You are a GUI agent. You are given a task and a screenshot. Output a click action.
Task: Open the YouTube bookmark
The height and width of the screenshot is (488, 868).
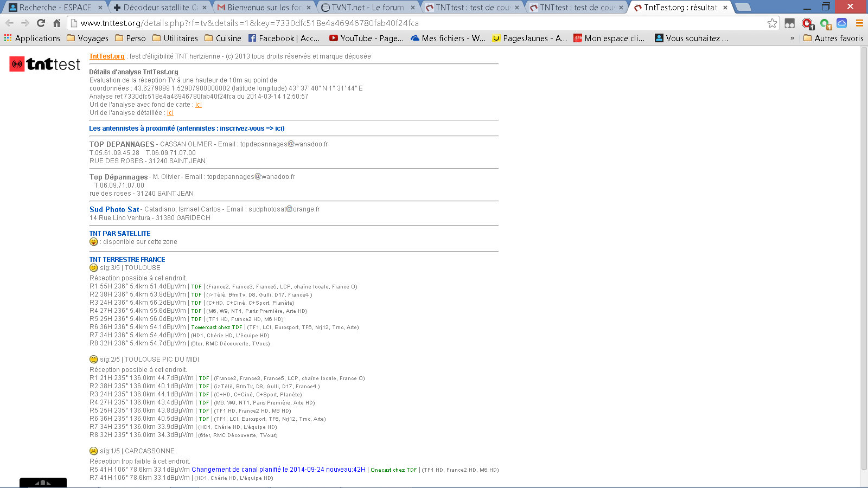[x=366, y=38]
